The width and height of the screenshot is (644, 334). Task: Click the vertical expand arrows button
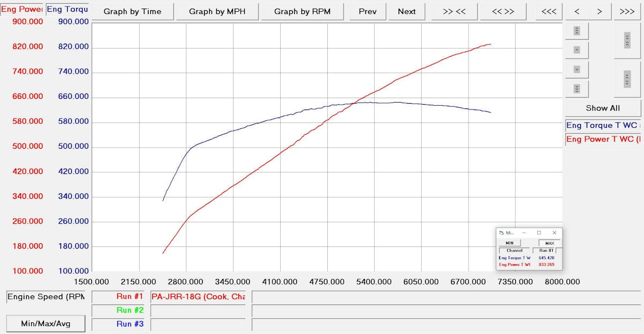click(x=627, y=79)
